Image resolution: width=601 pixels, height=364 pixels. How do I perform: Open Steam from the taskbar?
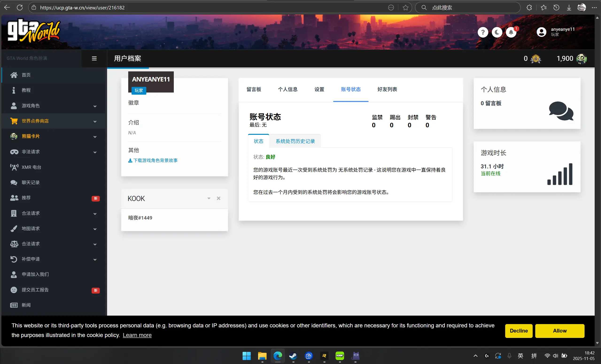pos(293,356)
